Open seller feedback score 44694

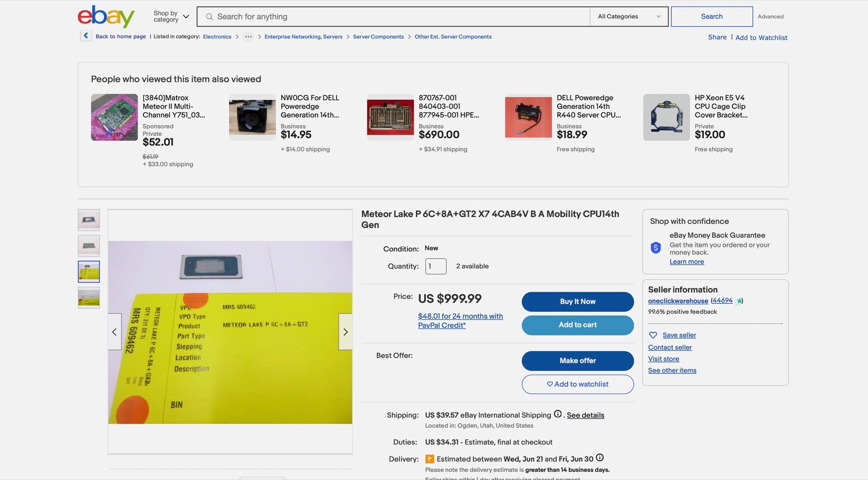point(722,301)
